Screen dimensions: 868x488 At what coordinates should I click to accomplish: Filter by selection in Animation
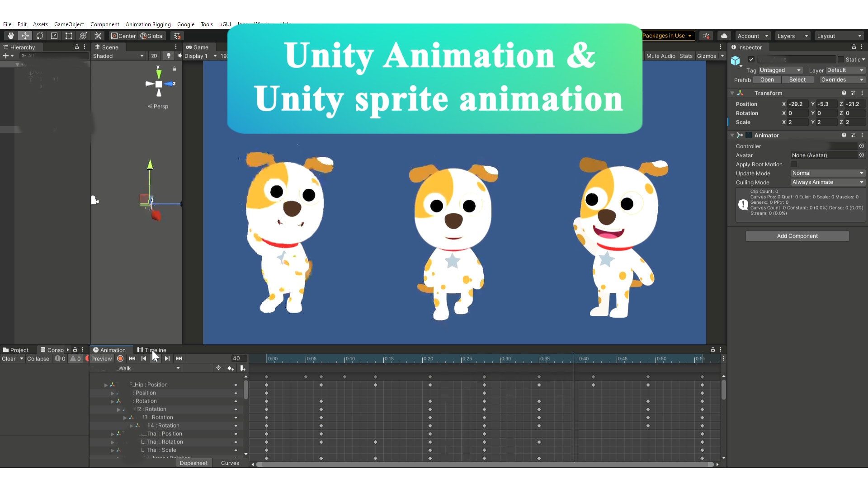click(x=218, y=368)
